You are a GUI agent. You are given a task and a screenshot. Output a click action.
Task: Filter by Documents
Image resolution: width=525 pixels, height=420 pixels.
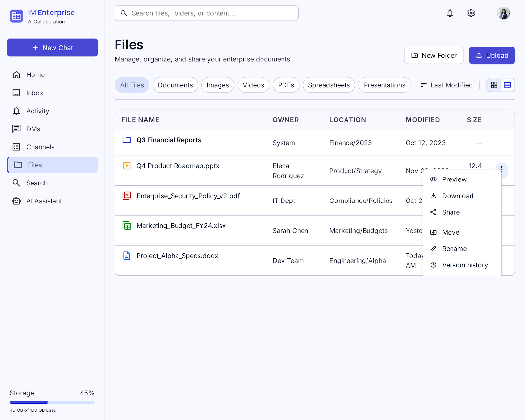click(x=175, y=85)
